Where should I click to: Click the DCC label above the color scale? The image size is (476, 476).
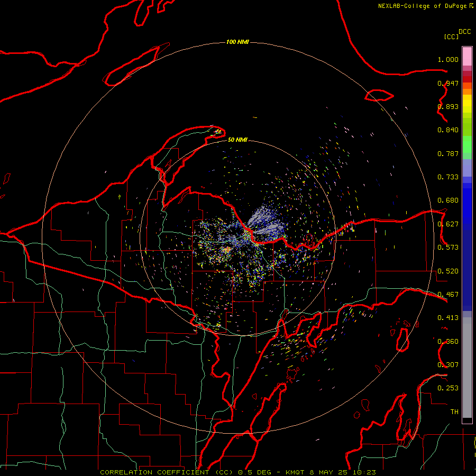coord(464,32)
